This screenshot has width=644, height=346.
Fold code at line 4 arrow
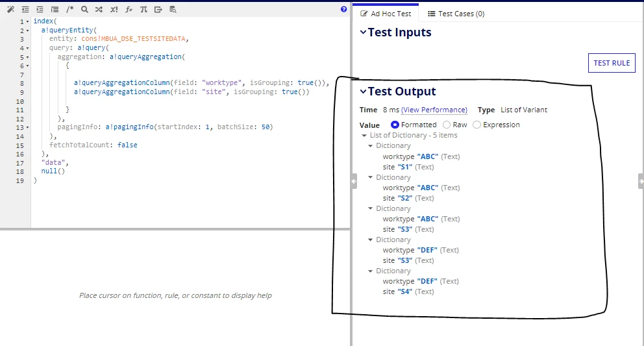point(27,48)
